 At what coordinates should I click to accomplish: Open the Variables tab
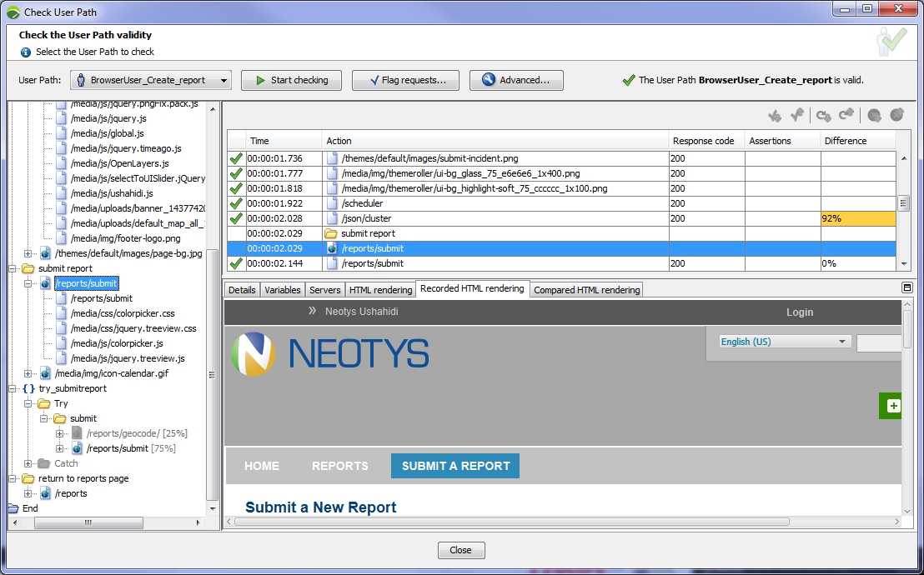[x=283, y=289]
